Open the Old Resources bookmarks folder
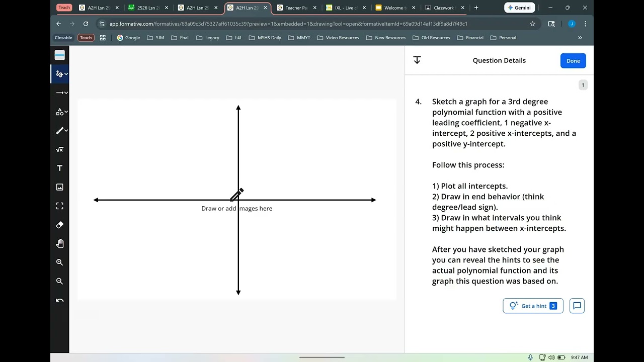The image size is (644, 362). pos(432,38)
